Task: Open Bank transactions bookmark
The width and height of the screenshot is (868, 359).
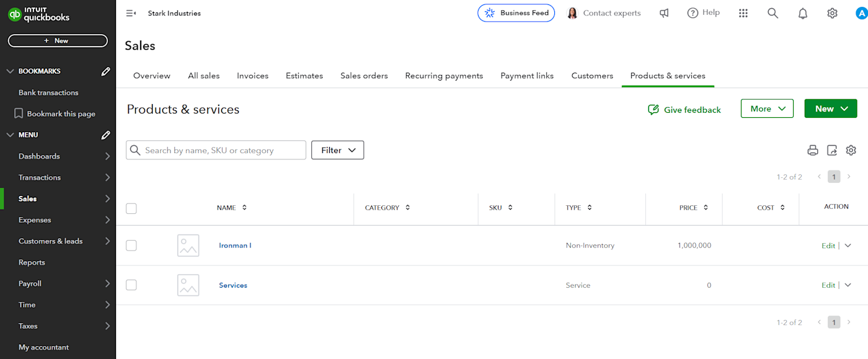Action: click(x=48, y=92)
